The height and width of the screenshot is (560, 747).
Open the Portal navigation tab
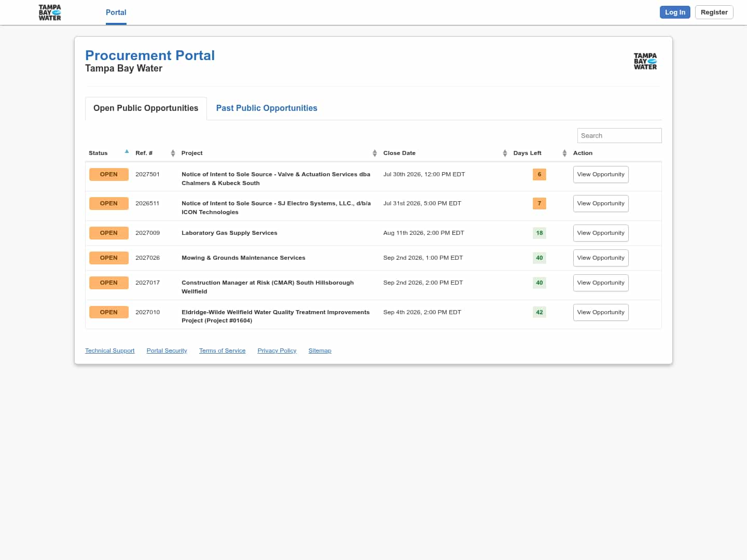[x=116, y=12]
